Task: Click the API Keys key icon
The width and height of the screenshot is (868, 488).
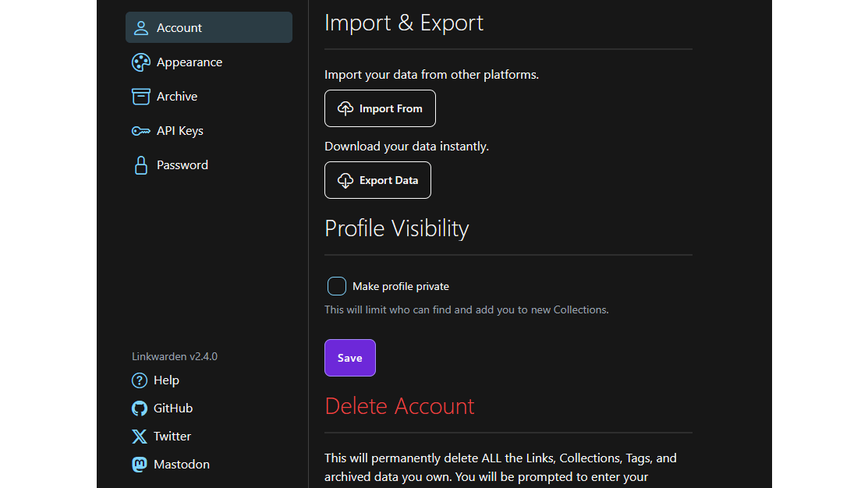Action: click(x=141, y=131)
